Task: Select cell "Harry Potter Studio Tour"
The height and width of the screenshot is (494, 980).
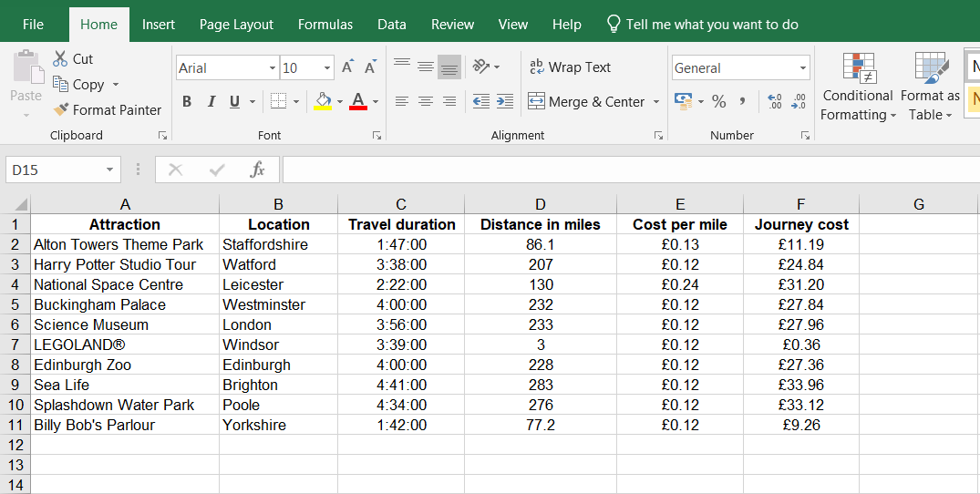Action: pos(125,265)
